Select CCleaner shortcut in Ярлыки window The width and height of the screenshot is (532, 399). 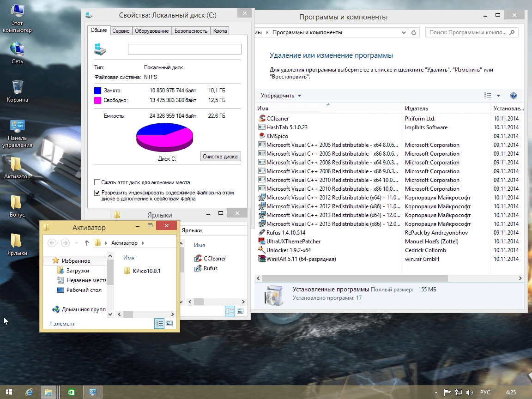tap(210, 259)
